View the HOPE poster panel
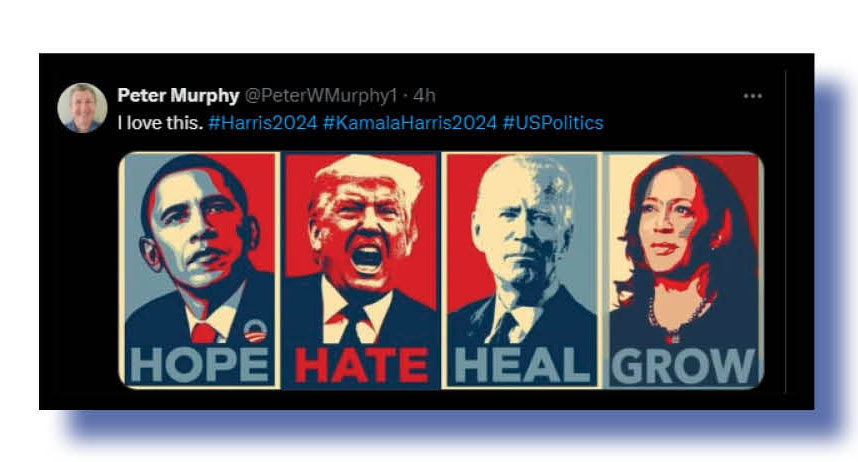 [199, 270]
